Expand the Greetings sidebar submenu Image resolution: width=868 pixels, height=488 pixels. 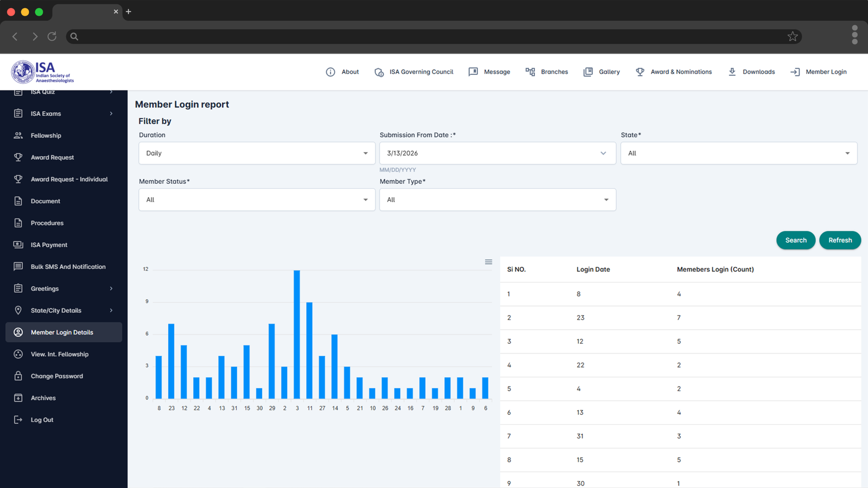[x=111, y=288]
